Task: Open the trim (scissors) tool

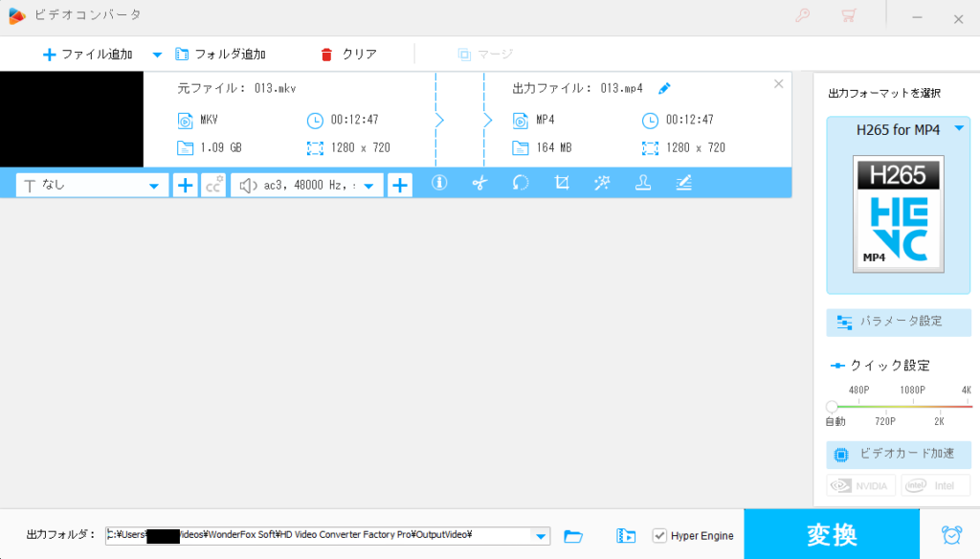Action: pyautogui.click(x=479, y=183)
